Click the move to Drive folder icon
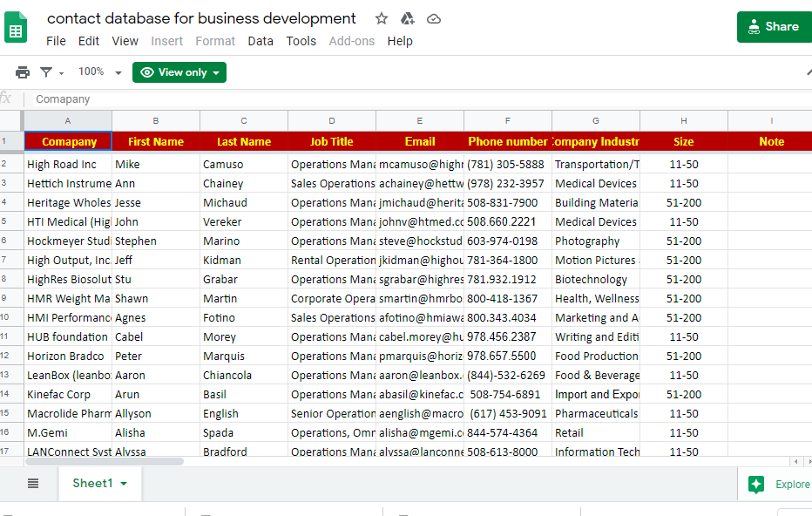The width and height of the screenshot is (812, 516). coord(407,17)
